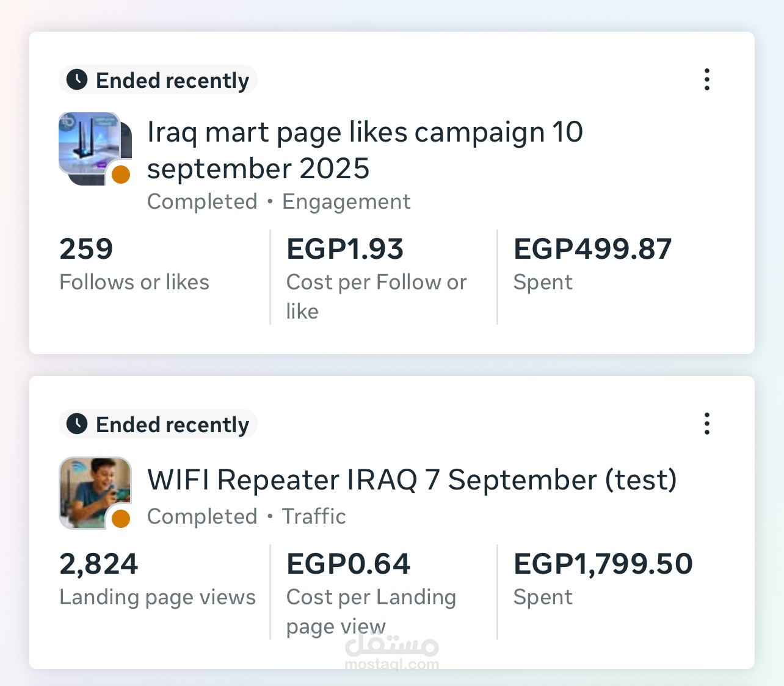This screenshot has height=686, width=784.
Task: Click Completed Traffic status text
Action: coord(246,517)
